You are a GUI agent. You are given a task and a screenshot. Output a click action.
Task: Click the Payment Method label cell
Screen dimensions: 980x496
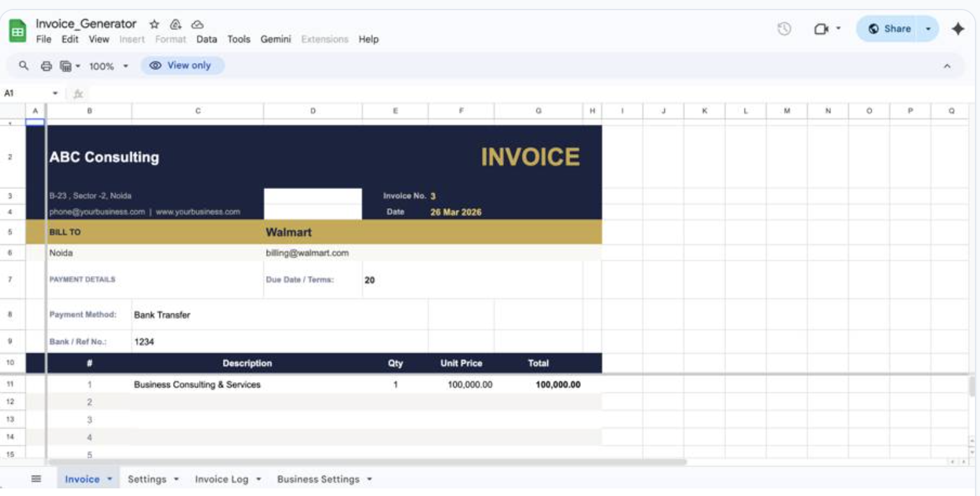[x=83, y=315]
